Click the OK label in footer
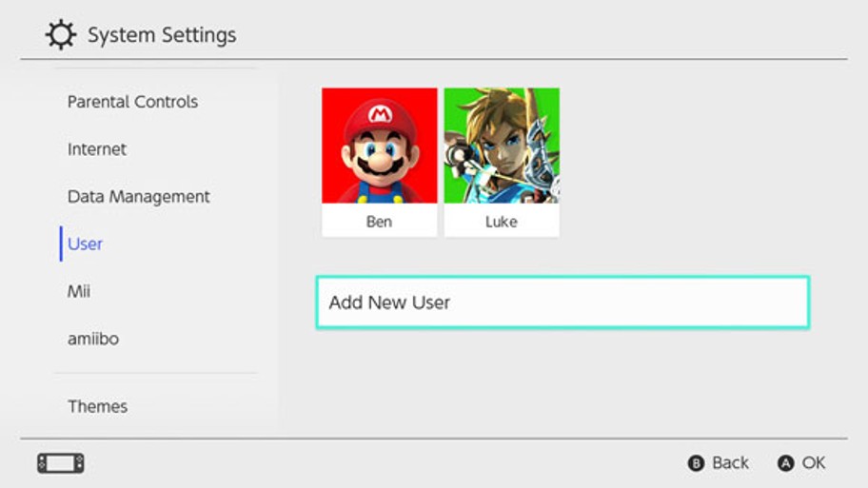The height and width of the screenshot is (488, 868). [813, 463]
